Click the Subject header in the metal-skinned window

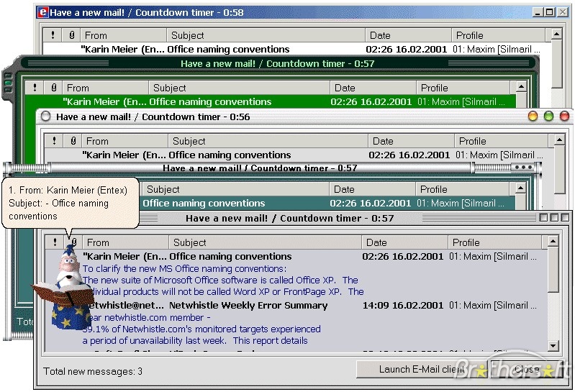coord(235,189)
